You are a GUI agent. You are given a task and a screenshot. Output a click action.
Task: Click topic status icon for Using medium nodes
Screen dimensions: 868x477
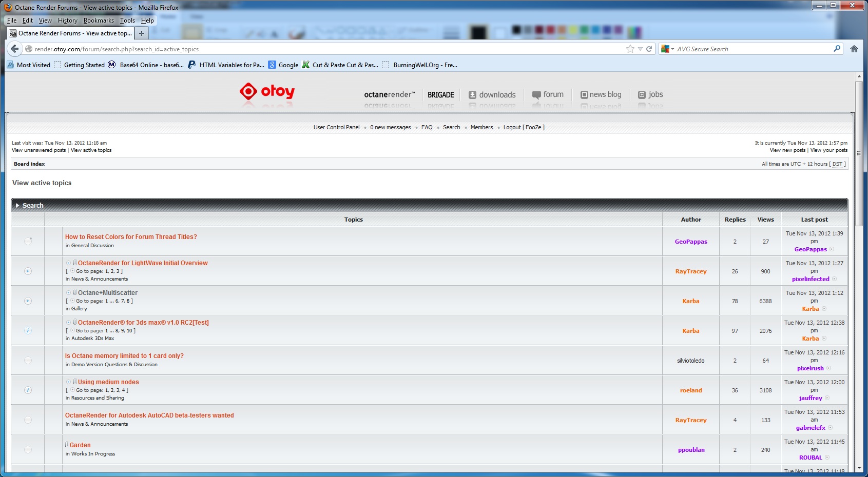28,390
